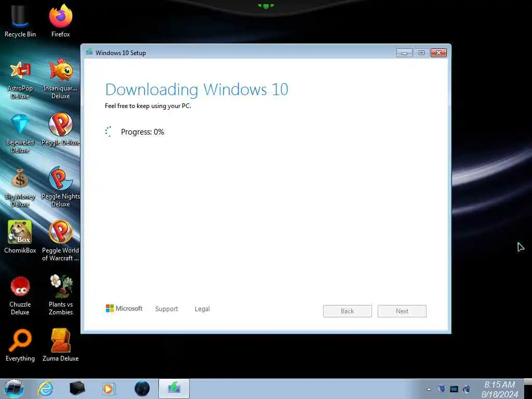
Task: Select the Peggle Deluxe desktop icon
Action: point(60,129)
